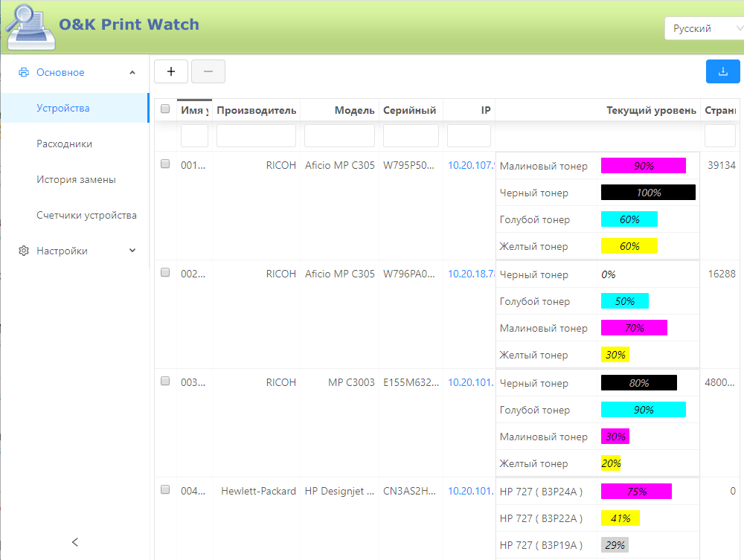Screen dimensions: 744x560
Task: Click the gear icon beside Настройки
Action: pos(24,251)
